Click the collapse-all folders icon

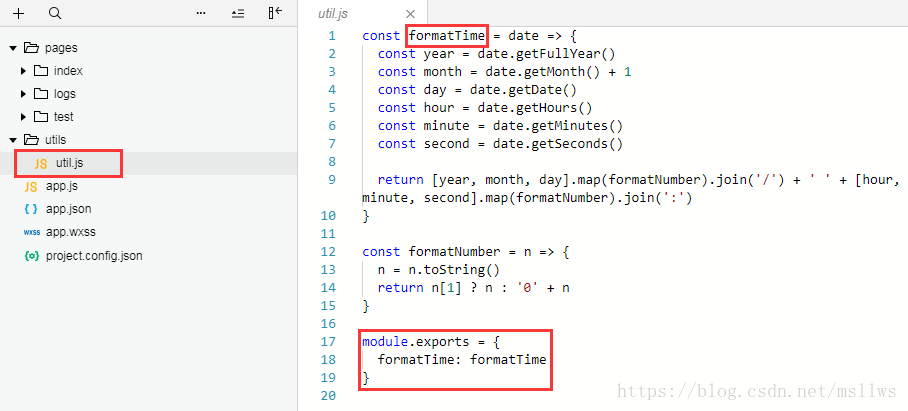coord(237,13)
